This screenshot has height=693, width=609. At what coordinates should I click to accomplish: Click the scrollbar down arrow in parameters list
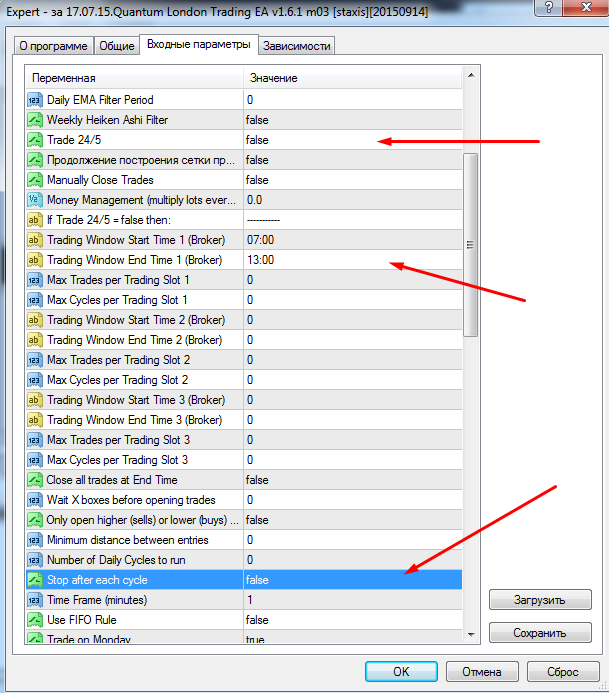pos(471,635)
